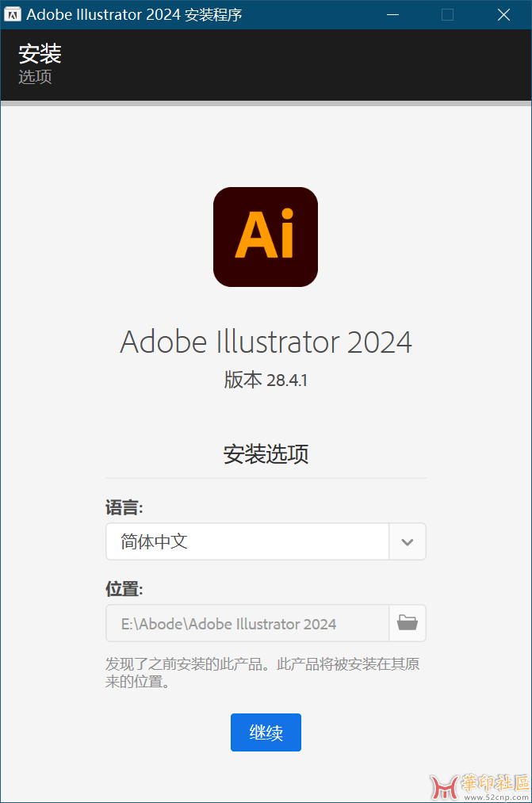Viewport: 532px width, 803px height.
Task: Select the 简体中文 language field
Action: [x=247, y=542]
